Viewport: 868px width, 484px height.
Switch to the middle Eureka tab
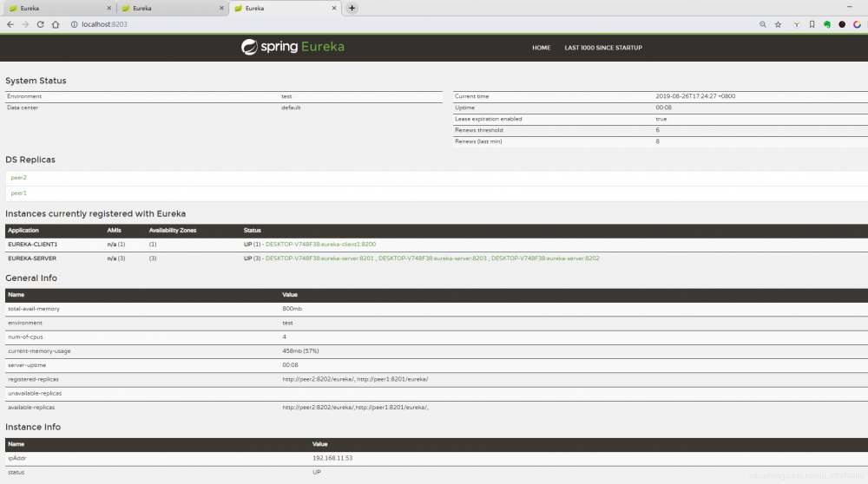tap(172, 9)
